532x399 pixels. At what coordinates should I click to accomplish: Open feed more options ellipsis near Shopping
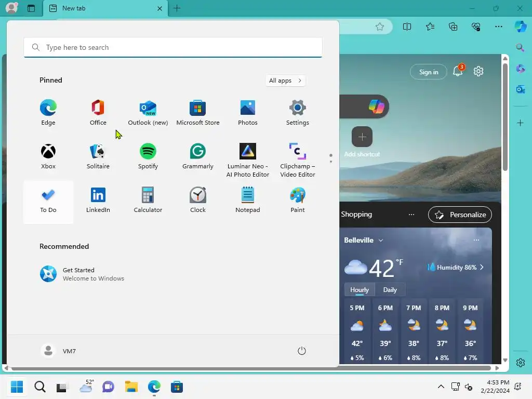(x=411, y=215)
